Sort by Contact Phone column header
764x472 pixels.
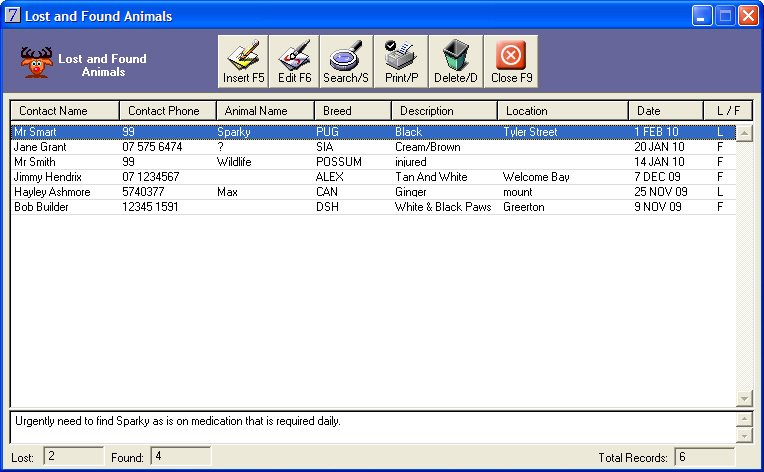[x=168, y=111]
